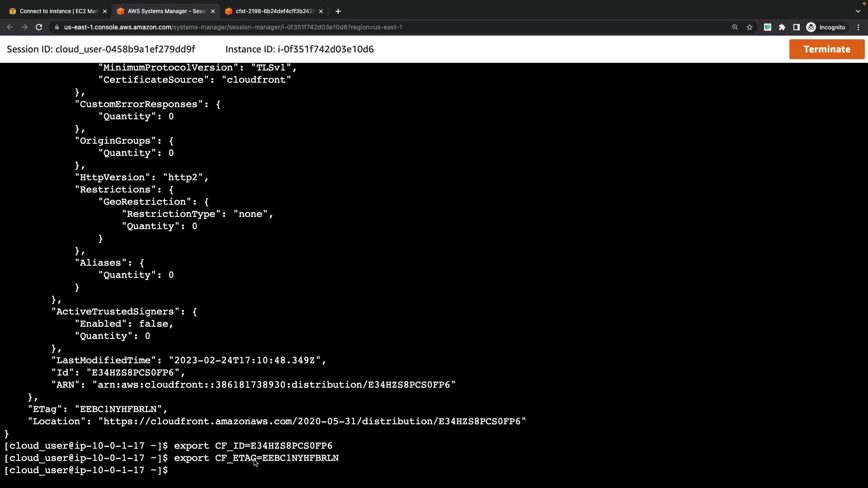Screen dimensions: 868x488
Task: Click the green extension icon in toolbar
Action: [x=767, y=27]
